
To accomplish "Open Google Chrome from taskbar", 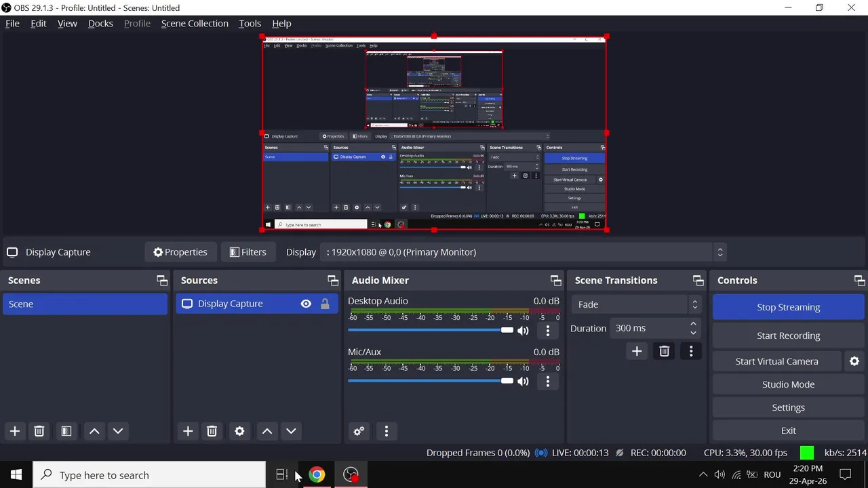I will (317, 474).
